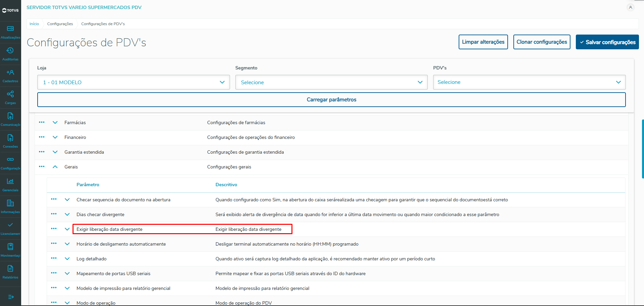Screen dimensions: 644x306
Task: Open three-dots menu for Garantia estendida
Action: click(x=42, y=152)
